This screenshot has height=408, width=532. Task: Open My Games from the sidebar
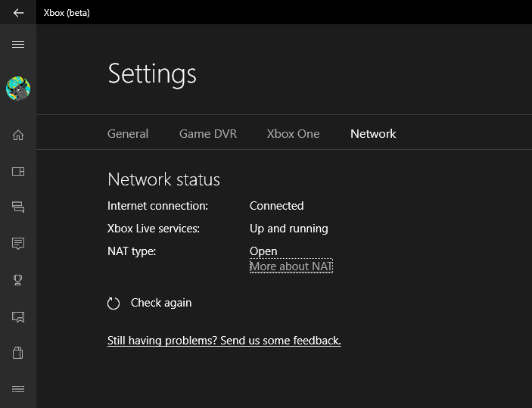point(18,172)
